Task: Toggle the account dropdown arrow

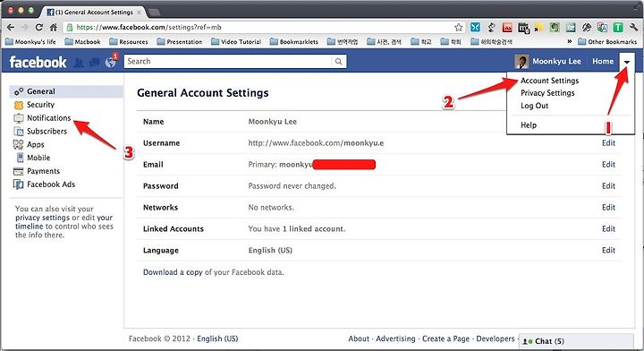Action: point(627,62)
